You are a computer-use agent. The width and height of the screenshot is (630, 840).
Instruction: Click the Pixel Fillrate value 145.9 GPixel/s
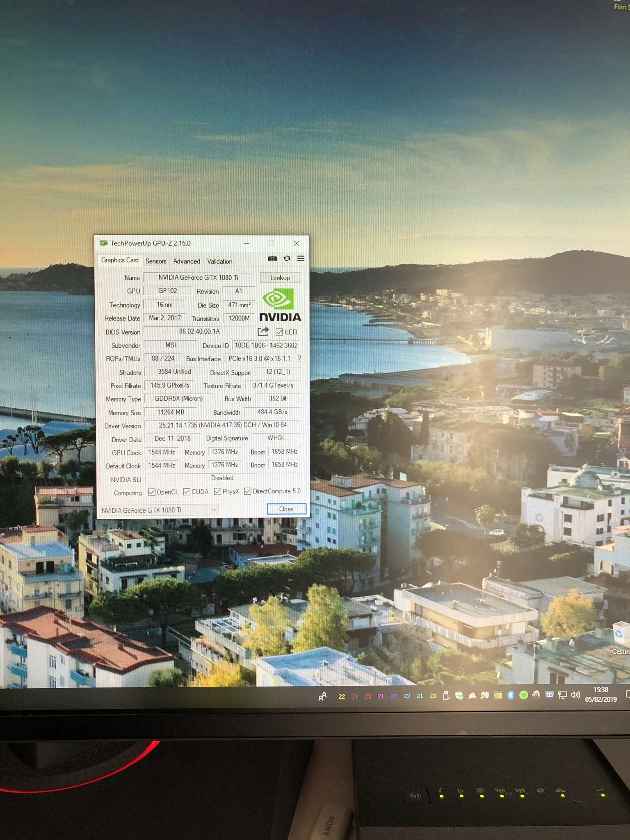pos(170,385)
